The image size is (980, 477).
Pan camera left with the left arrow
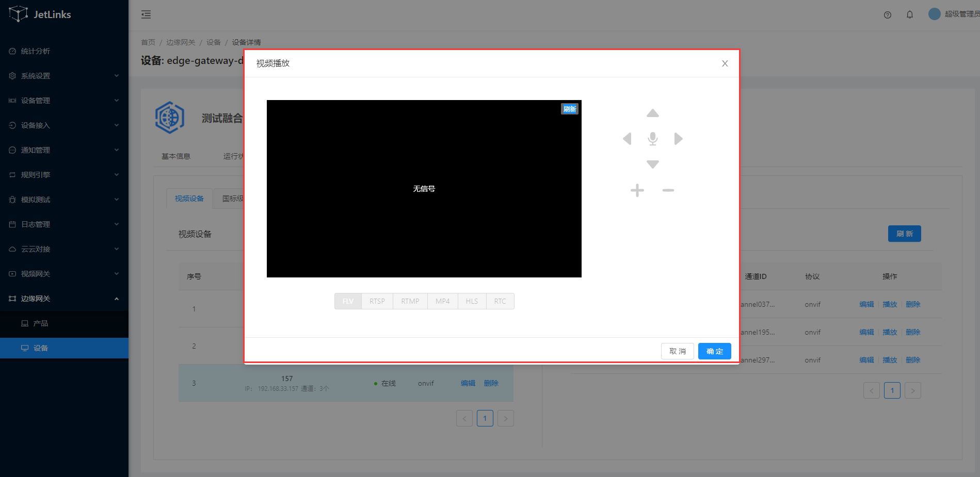click(627, 139)
